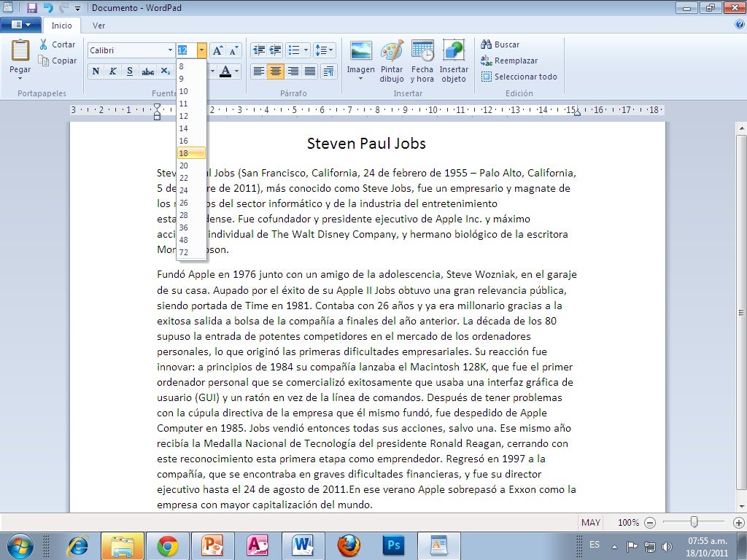
Task: Increase font size with the larger A button
Action: (x=217, y=50)
